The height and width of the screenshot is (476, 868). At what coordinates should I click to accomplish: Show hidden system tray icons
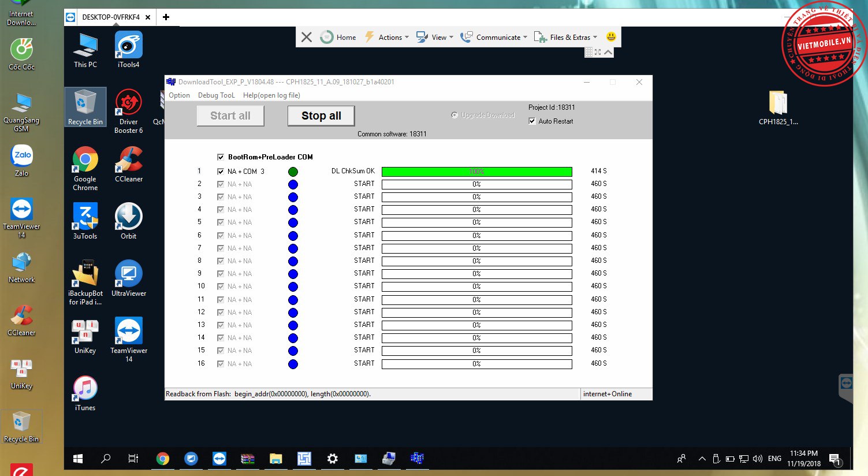click(x=702, y=459)
